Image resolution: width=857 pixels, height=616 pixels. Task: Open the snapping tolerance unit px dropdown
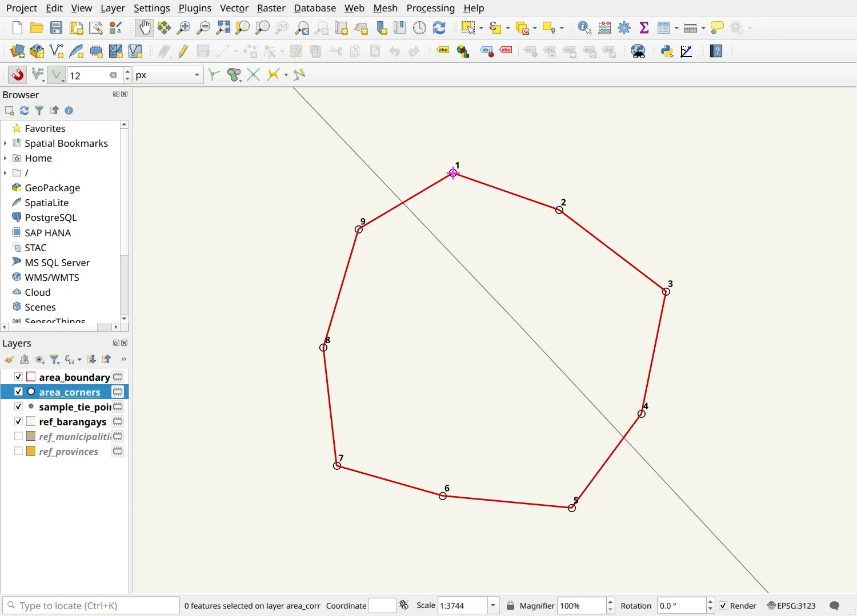pos(168,75)
